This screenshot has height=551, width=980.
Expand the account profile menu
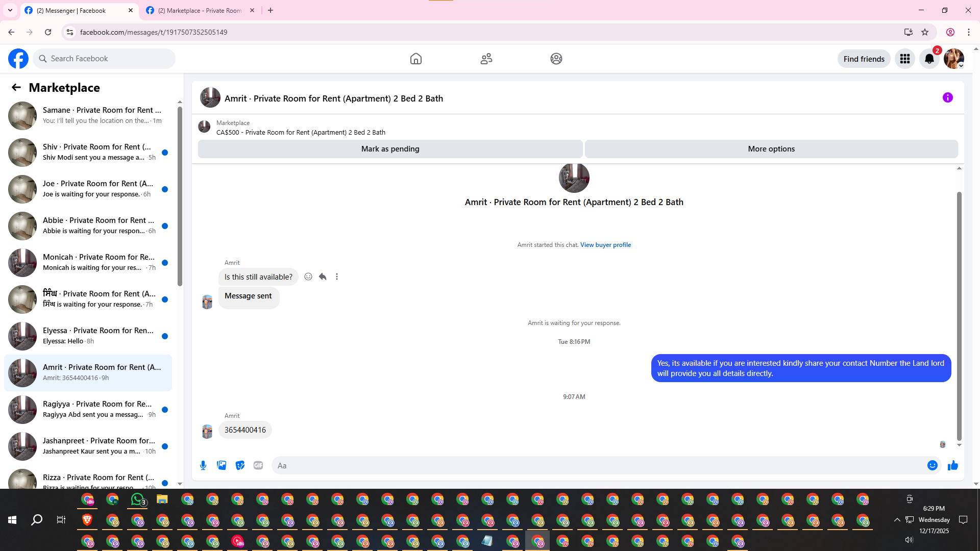click(953, 59)
